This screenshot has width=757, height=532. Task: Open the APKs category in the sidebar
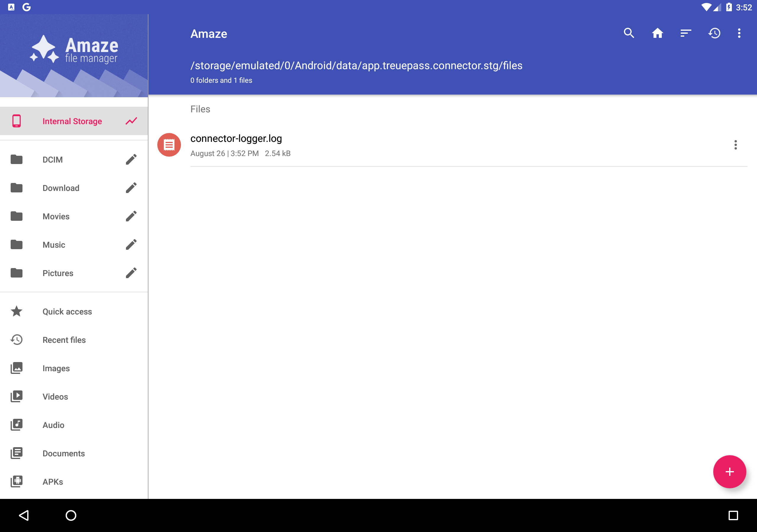click(x=52, y=481)
